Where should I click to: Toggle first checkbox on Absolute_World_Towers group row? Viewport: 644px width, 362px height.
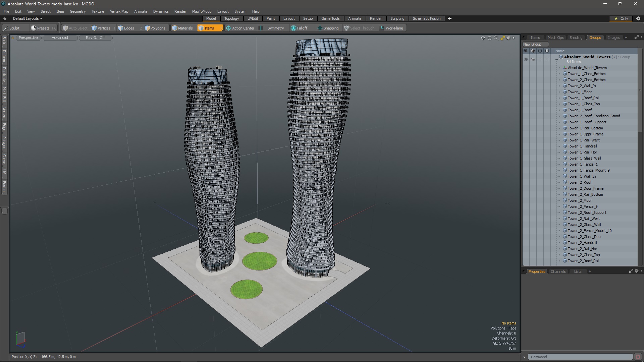(x=540, y=59)
